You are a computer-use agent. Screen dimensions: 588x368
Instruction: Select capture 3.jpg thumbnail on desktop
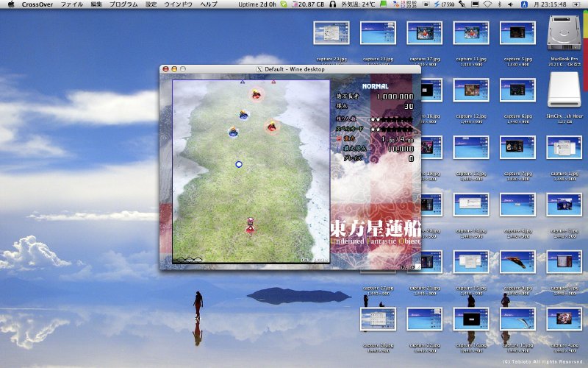coord(564,262)
